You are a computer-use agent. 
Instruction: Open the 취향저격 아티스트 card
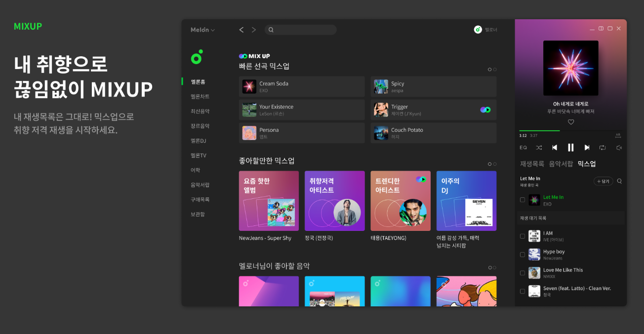[x=335, y=201]
